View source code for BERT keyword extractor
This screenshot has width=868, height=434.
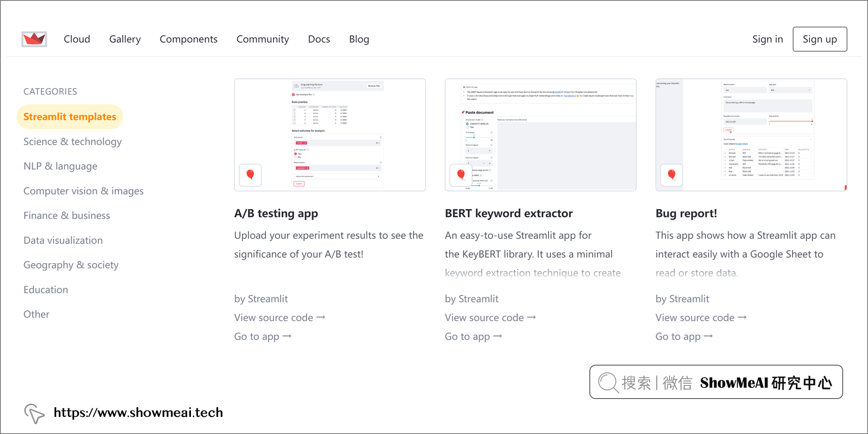click(490, 317)
